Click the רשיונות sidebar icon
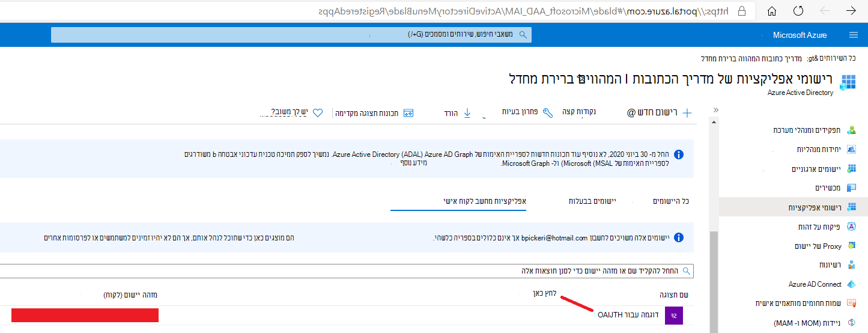The image size is (868, 333). click(851, 264)
